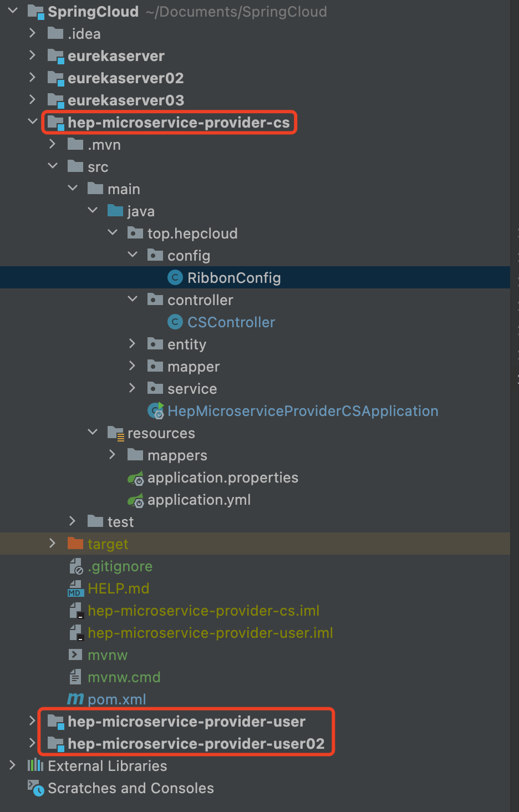Expand the hep-microservice-provider-user02 module
519x812 pixels.
33,743
